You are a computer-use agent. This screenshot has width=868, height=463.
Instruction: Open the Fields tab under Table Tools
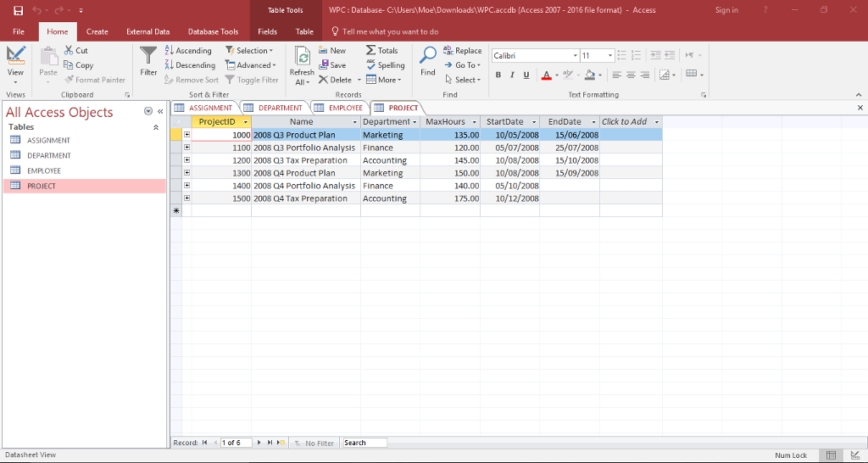click(x=267, y=31)
